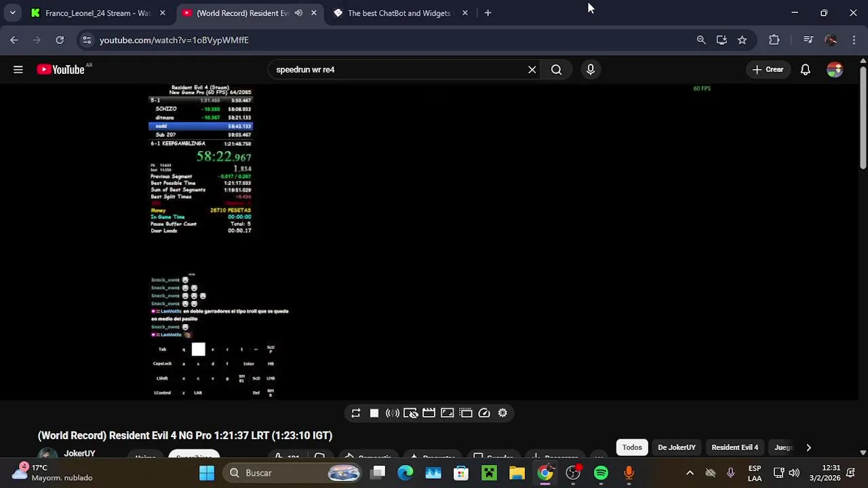Open the volume control in system tray
The image size is (868, 488).
point(794,472)
